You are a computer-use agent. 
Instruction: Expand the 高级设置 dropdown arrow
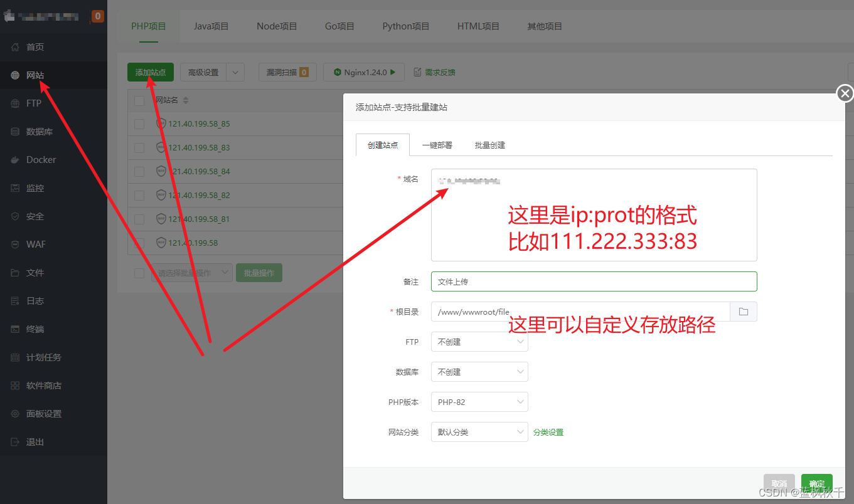(x=235, y=72)
